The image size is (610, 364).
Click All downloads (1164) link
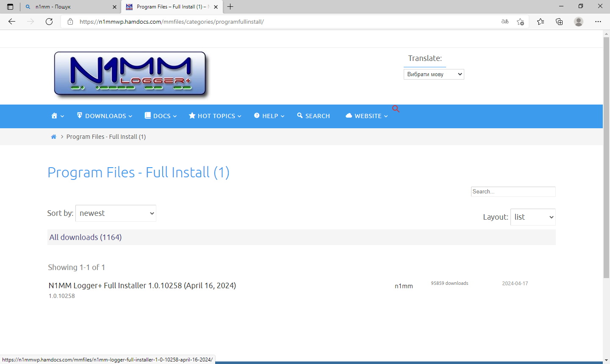(86, 237)
